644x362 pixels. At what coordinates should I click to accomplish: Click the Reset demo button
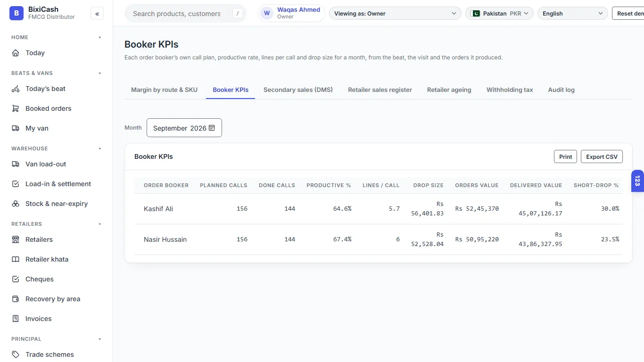[628, 13]
